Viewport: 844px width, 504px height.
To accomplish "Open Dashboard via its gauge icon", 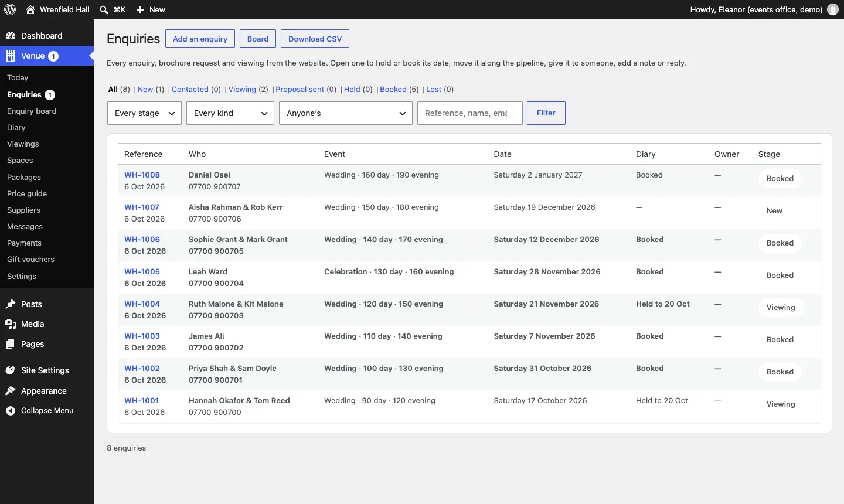I will pyautogui.click(x=11, y=36).
